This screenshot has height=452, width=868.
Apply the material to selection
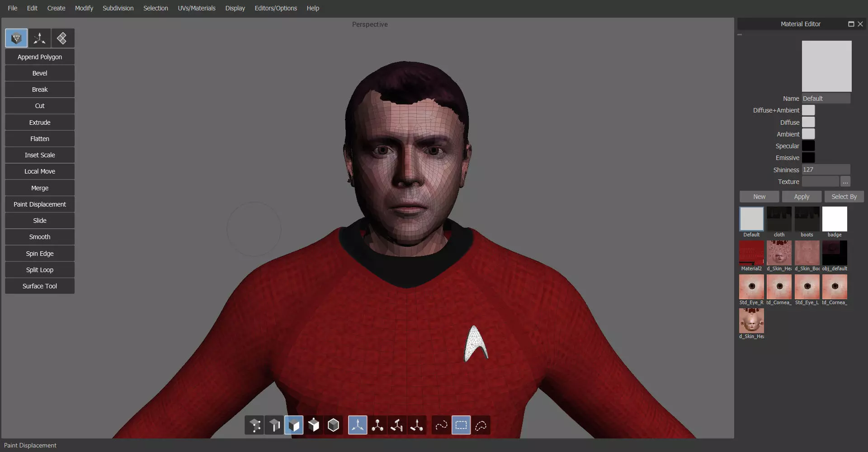click(x=802, y=197)
